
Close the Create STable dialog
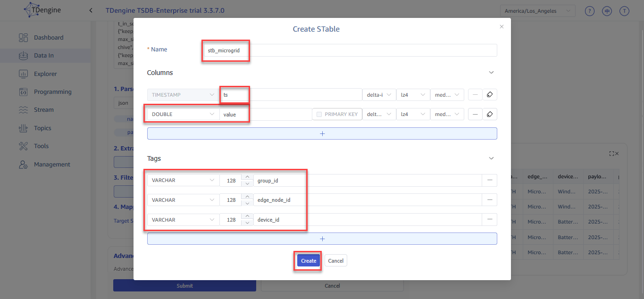502,27
